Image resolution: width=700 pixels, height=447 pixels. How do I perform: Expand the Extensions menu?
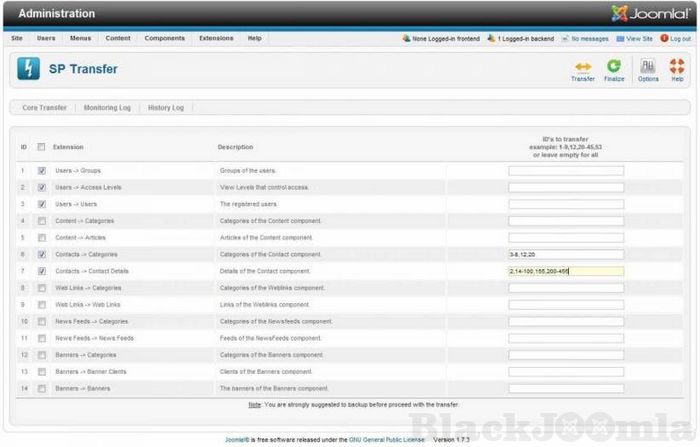tap(216, 38)
